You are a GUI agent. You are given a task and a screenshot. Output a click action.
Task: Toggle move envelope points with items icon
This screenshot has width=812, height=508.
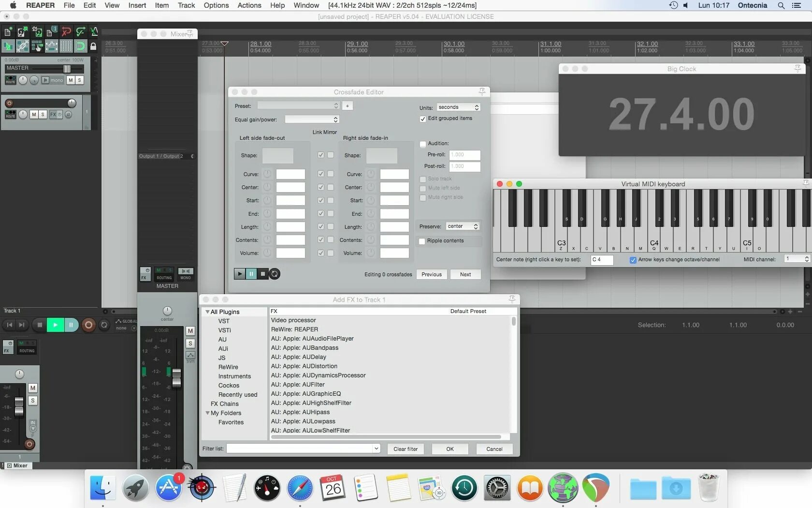click(x=51, y=46)
